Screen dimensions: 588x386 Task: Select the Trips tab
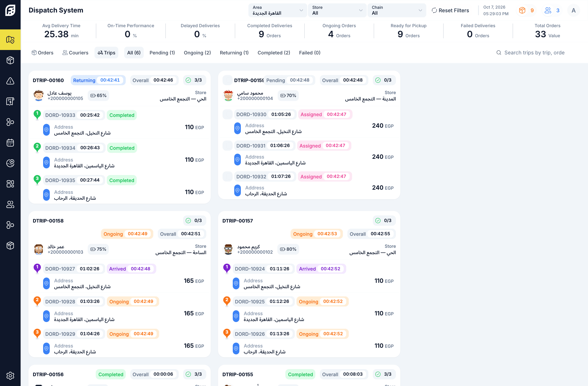click(x=106, y=53)
